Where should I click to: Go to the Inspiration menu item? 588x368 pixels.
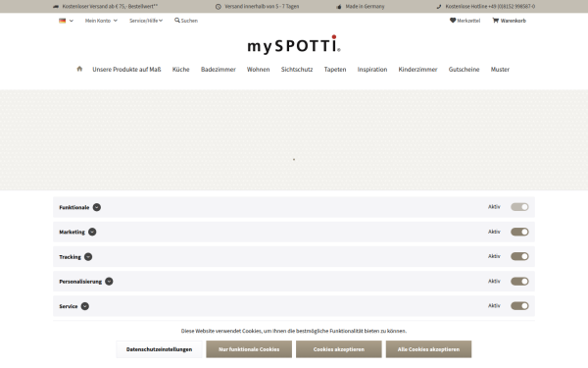pos(372,69)
